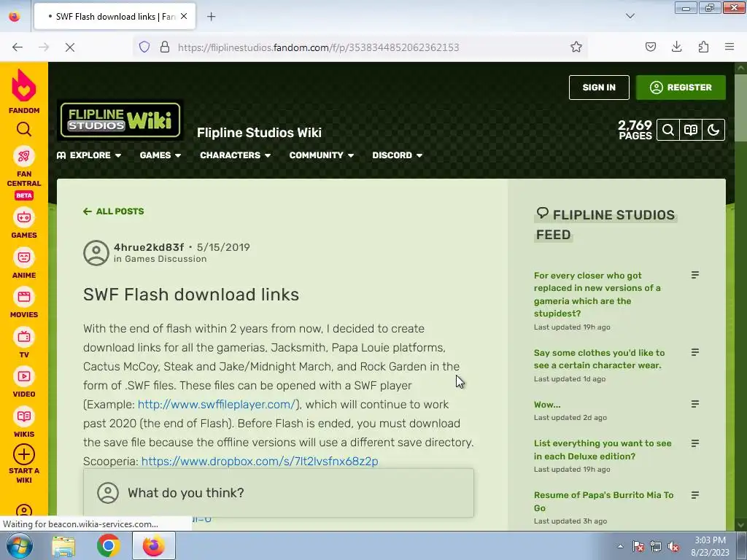747x560 pixels.
Task: Open feed post about clothes characters wear
Action: [600, 359]
